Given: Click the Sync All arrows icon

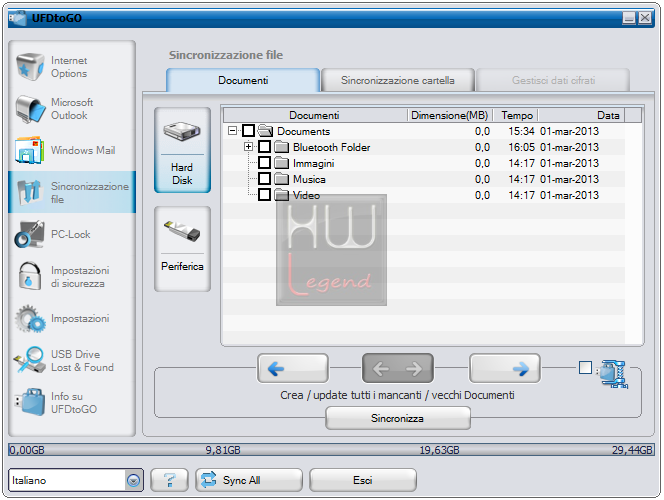Looking at the screenshot, I should [209, 480].
